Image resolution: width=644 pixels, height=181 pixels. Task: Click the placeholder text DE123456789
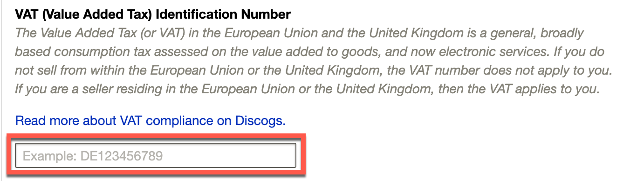(122, 156)
